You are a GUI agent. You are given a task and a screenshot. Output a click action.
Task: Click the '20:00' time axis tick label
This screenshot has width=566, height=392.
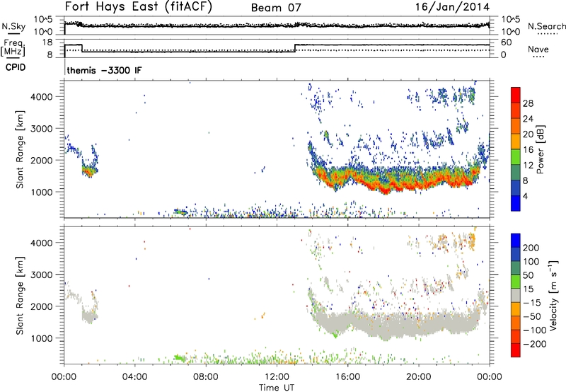click(418, 377)
